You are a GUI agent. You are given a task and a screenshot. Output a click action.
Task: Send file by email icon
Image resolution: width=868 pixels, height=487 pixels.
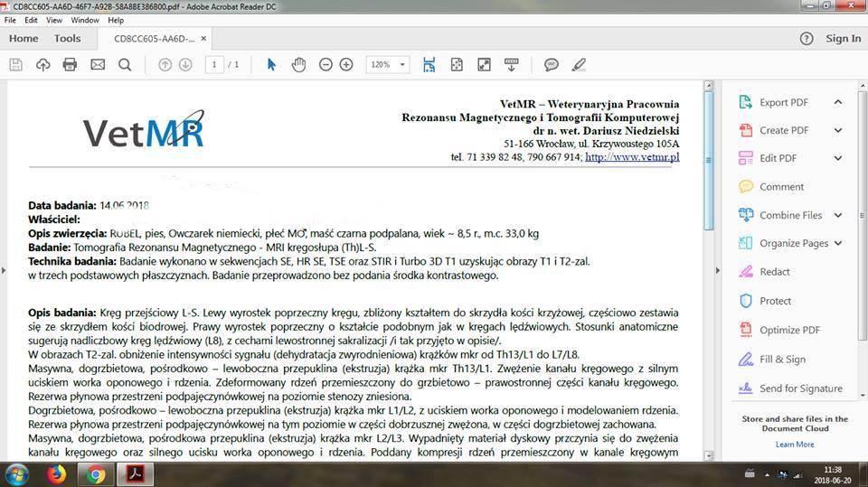click(x=98, y=64)
